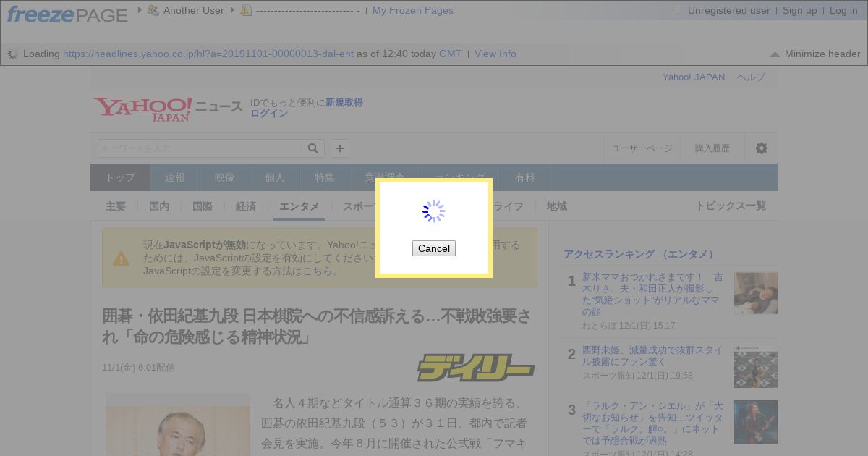Click ranking 1 headline 新米ママおつかれさまです

click(652, 294)
